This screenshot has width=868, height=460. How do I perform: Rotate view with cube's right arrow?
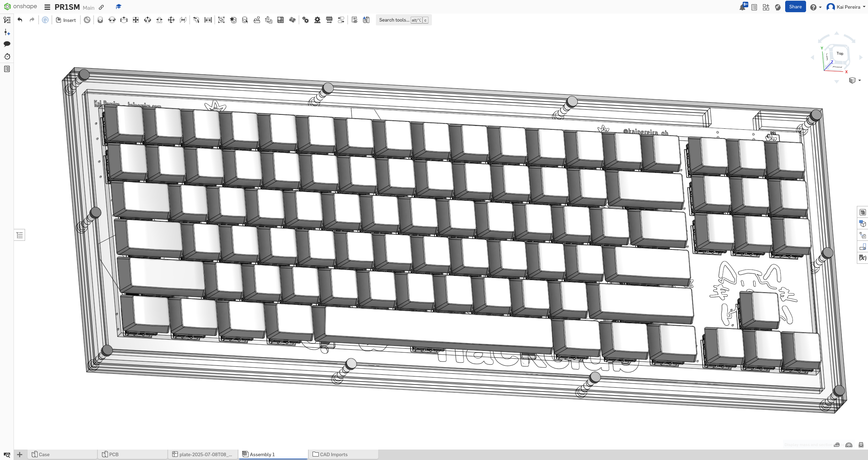[861, 57]
